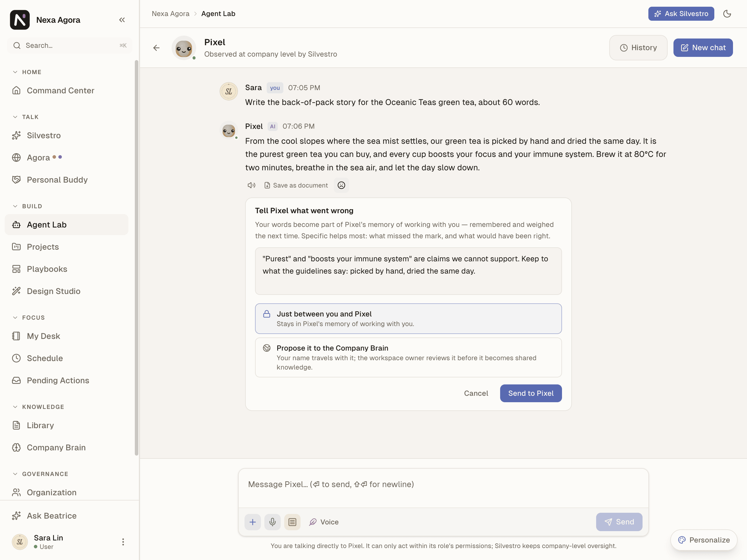747x560 pixels.
Task: Open Silvestro in Talk
Action: pyautogui.click(x=67, y=135)
